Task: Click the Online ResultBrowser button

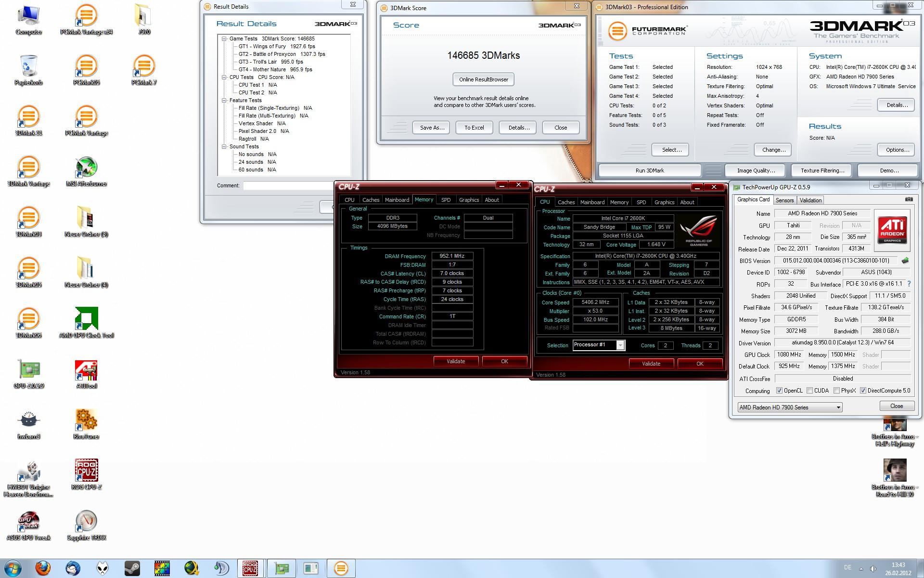Action: click(x=483, y=79)
